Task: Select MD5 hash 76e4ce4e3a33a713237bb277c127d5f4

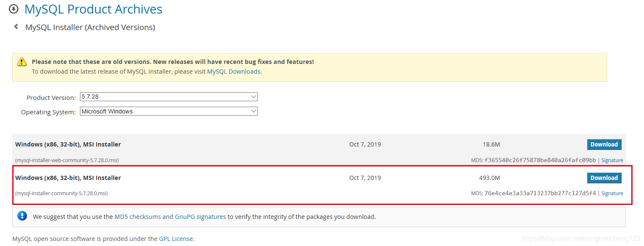Action: click(x=540, y=193)
